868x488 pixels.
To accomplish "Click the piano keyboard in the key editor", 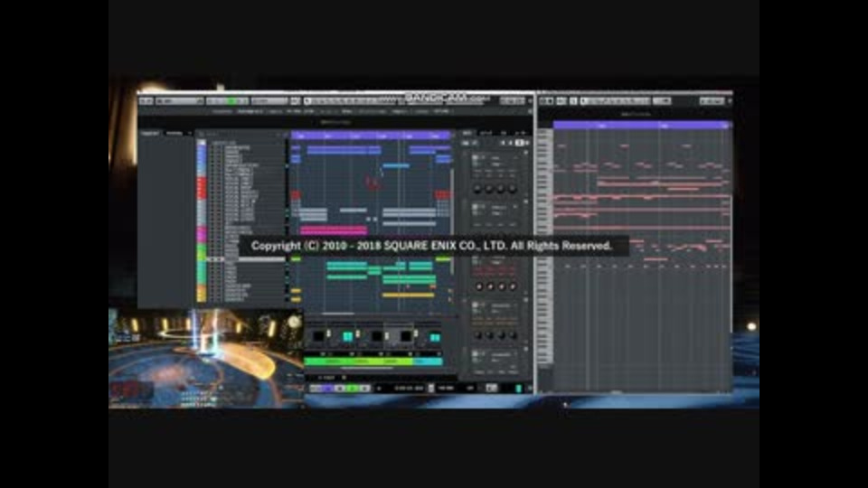I will pos(544,246).
